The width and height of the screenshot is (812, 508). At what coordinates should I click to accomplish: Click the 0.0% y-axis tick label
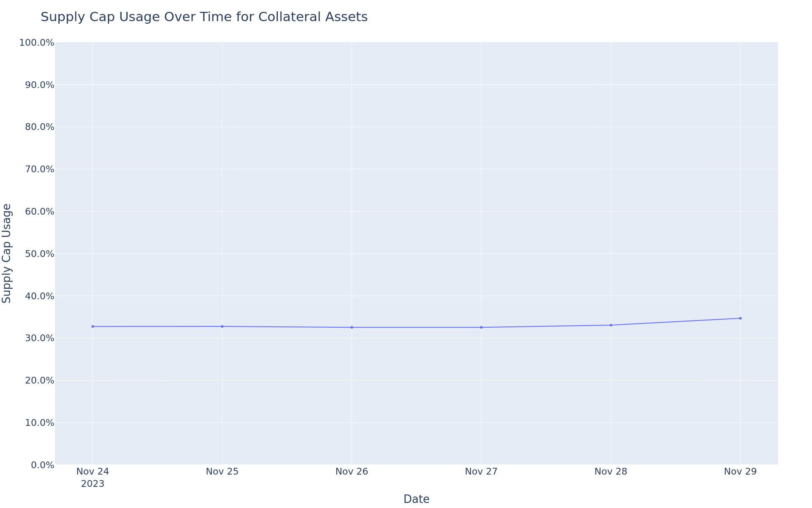click(x=43, y=465)
